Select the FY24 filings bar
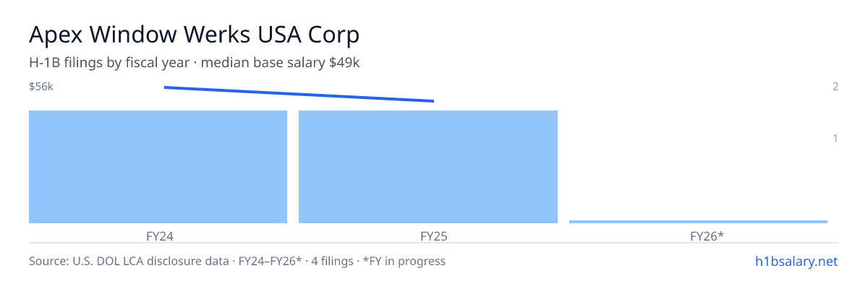The height and width of the screenshot is (289, 868). [158, 167]
